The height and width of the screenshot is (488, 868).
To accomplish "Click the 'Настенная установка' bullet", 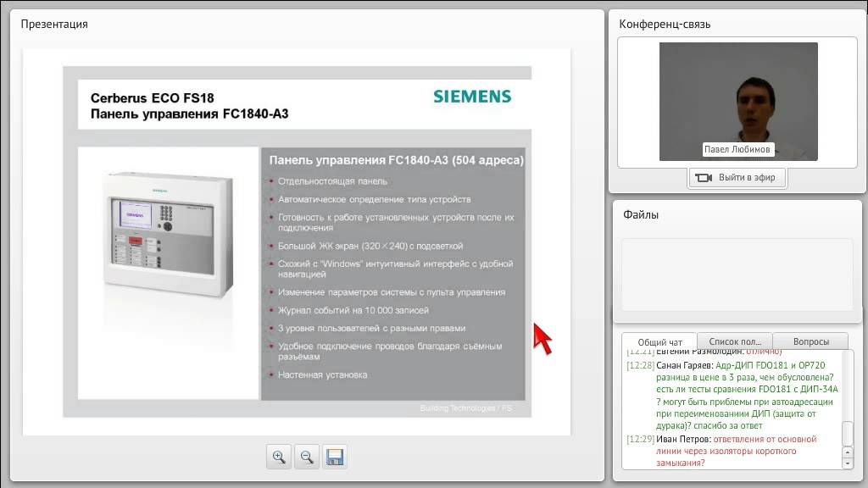I will (323, 374).
